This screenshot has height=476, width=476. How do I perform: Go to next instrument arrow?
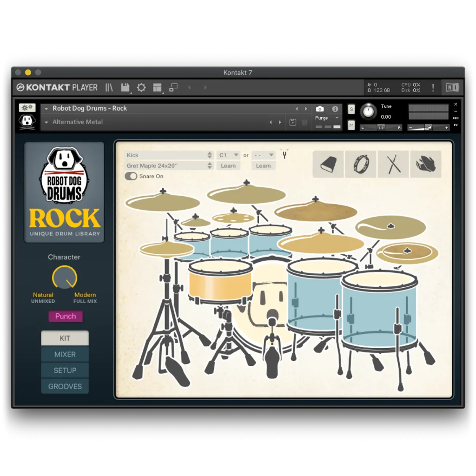point(306,109)
